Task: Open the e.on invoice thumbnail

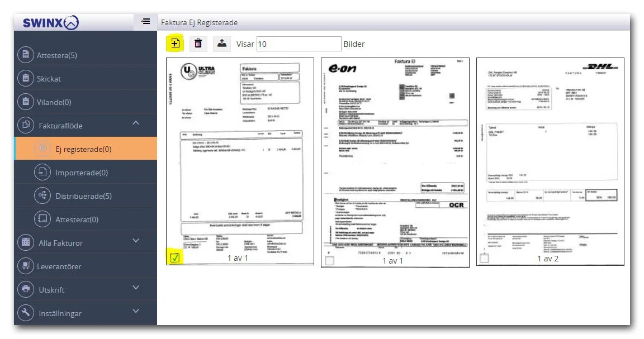Action: coord(395,163)
